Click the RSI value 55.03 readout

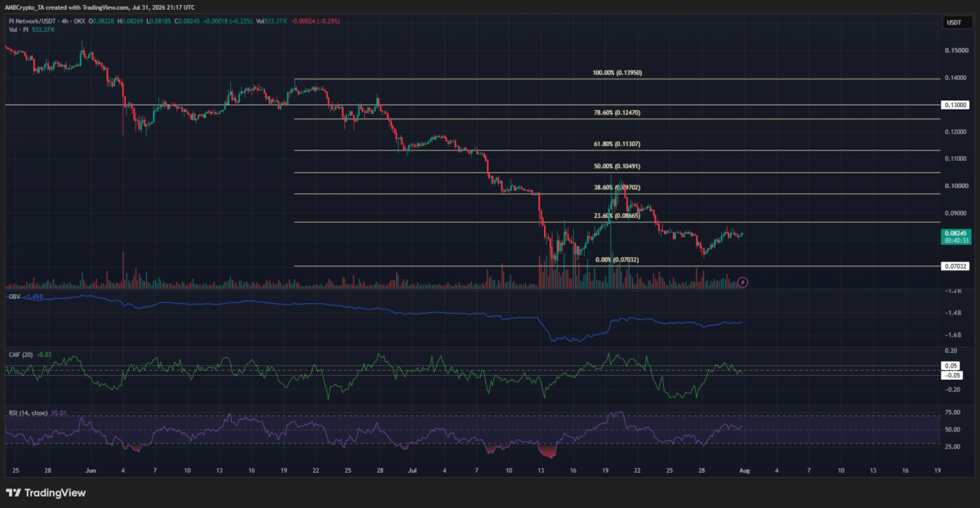click(59, 413)
